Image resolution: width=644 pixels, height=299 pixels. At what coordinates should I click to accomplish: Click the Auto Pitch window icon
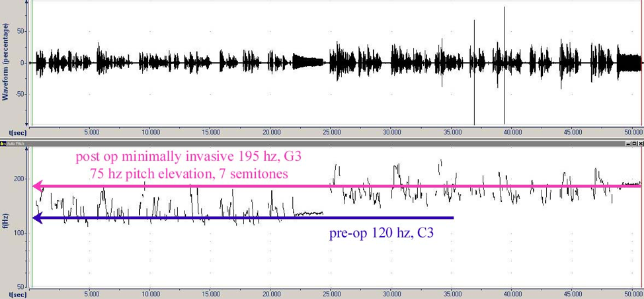[3, 143]
